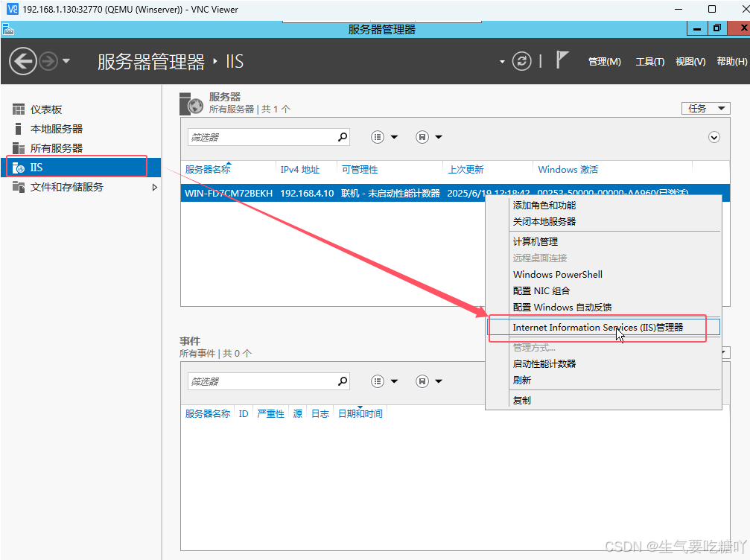Click the servers saved-query disk icon

pos(422,137)
